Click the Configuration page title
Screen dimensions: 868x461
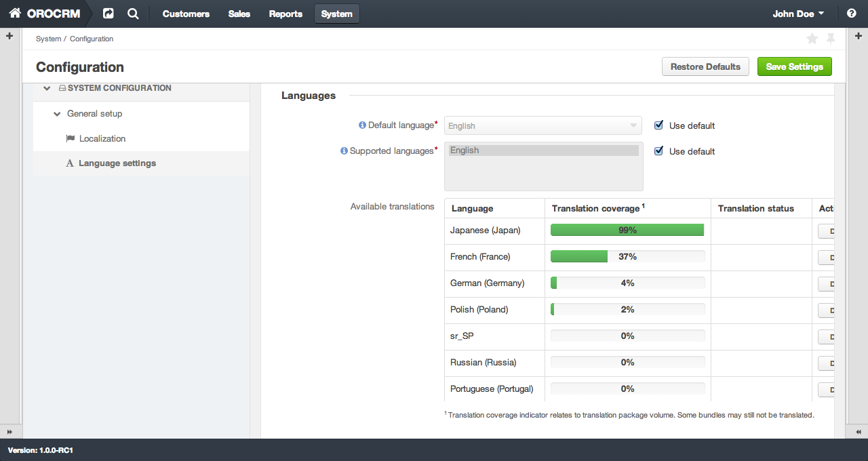80,67
